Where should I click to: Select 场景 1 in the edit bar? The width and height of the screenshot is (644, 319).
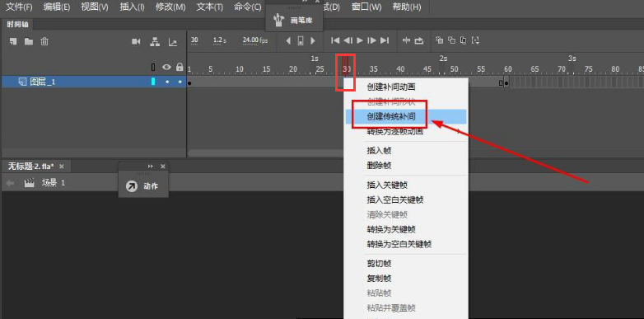(54, 183)
